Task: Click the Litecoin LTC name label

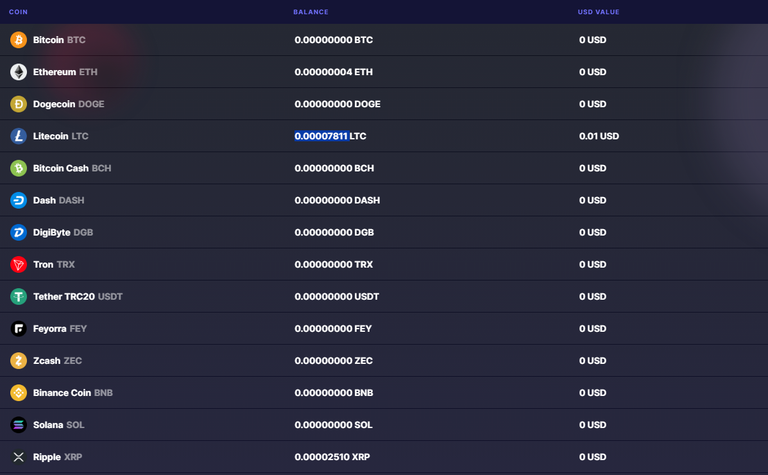Action: pyautogui.click(x=61, y=136)
